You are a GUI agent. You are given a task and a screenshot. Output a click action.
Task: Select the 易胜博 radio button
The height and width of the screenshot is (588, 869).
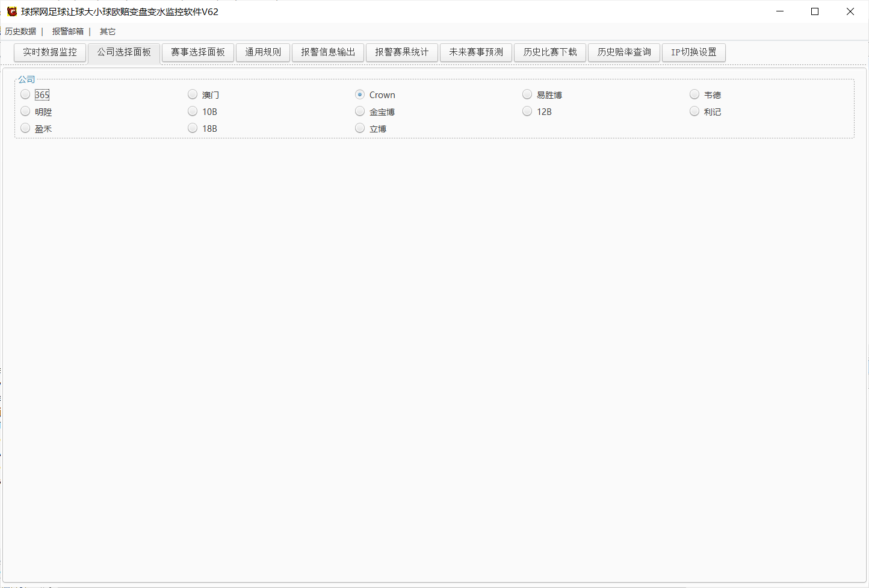tap(527, 94)
